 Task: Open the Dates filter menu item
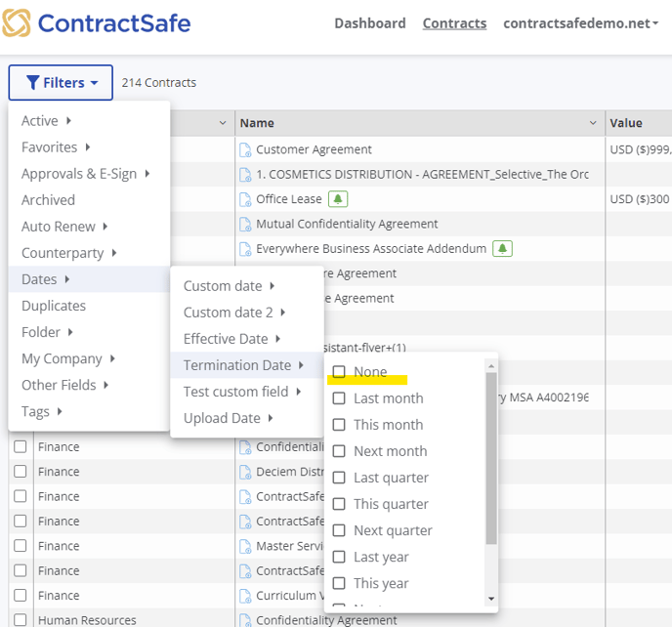pyautogui.click(x=89, y=279)
